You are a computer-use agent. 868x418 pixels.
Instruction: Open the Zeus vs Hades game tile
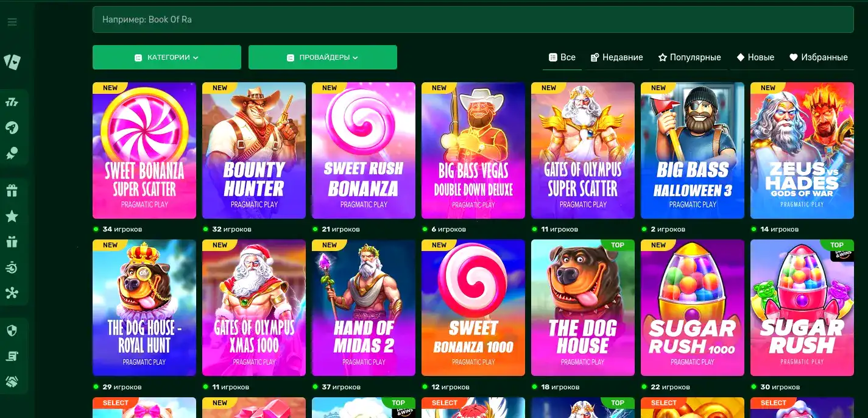point(802,151)
